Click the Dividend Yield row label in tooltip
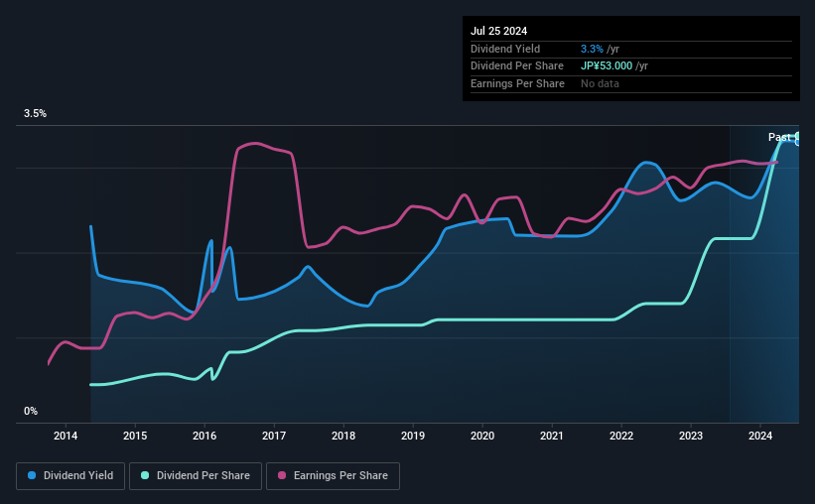The height and width of the screenshot is (504, 815). coord(505,49)
